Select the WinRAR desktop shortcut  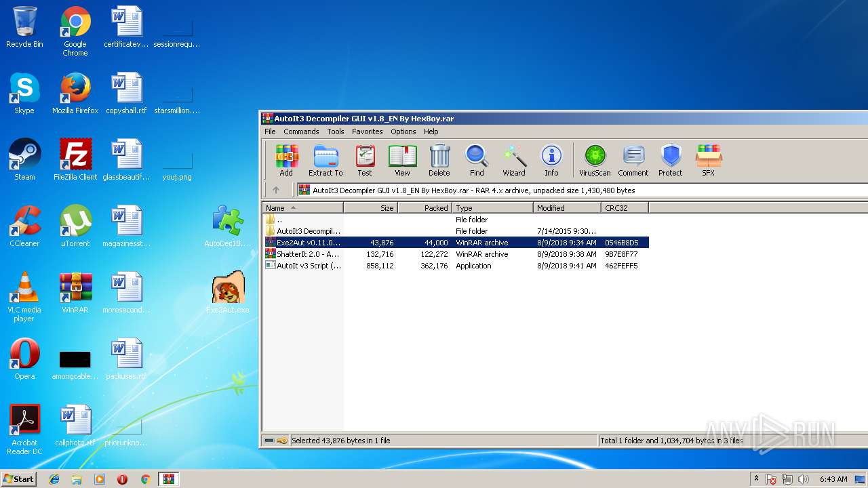(75, 293)
